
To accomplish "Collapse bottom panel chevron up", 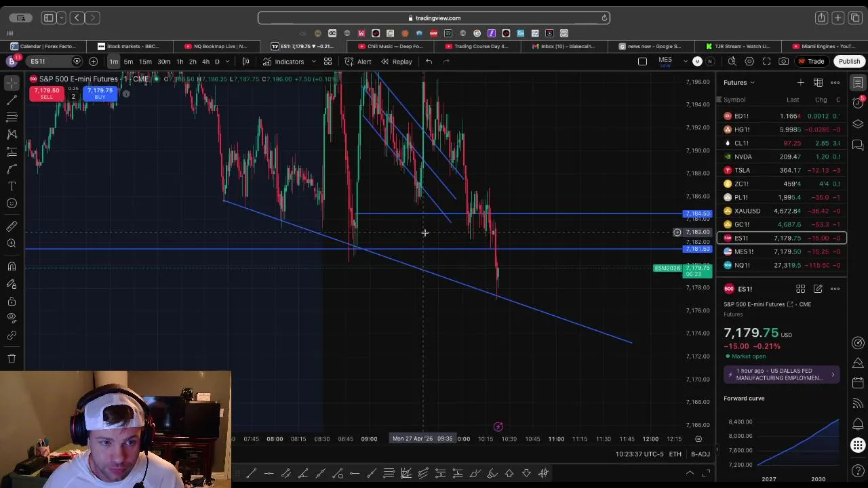I will 690,473.
